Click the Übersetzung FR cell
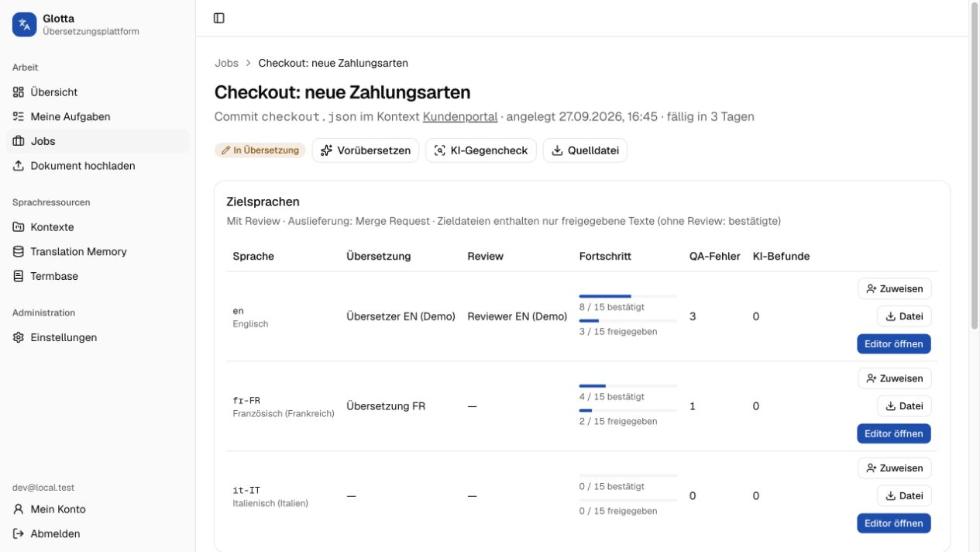This screenshot has height=552, width=980. (386, 406)
